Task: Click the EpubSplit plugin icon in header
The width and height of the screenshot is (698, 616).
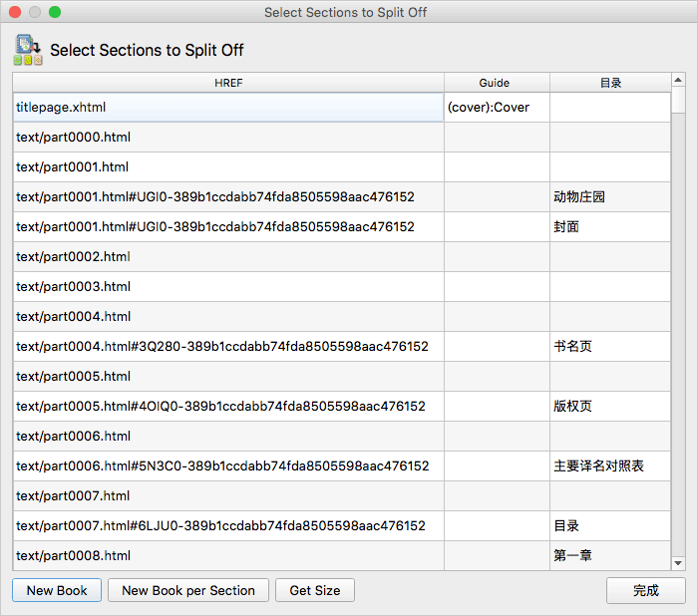Action: (28, 50)
